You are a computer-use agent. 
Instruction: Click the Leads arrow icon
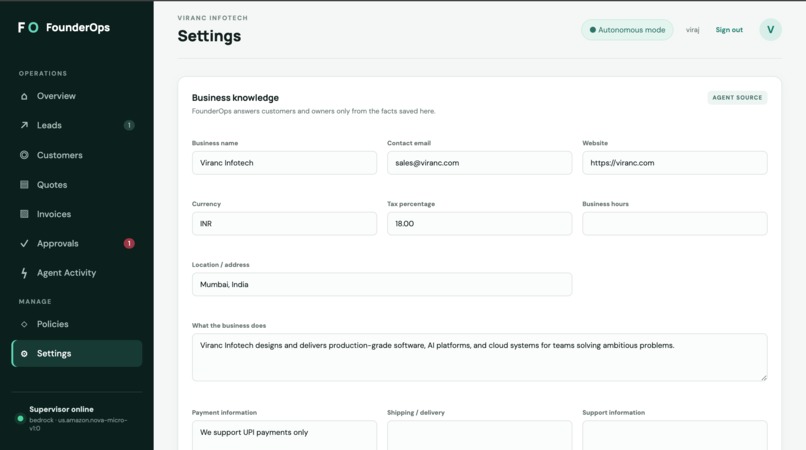click(x=24, y=125)
